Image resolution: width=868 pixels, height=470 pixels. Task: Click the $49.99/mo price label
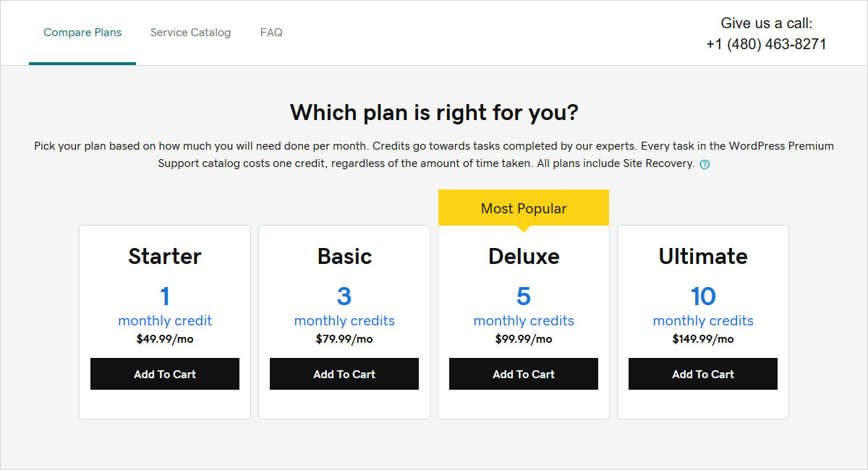[165, 338]
